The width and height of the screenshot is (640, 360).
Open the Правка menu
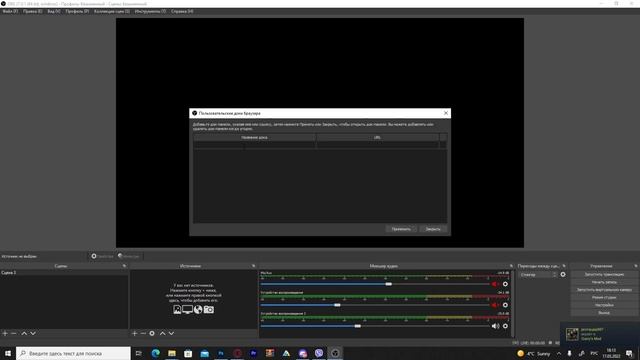pos(32,11)
